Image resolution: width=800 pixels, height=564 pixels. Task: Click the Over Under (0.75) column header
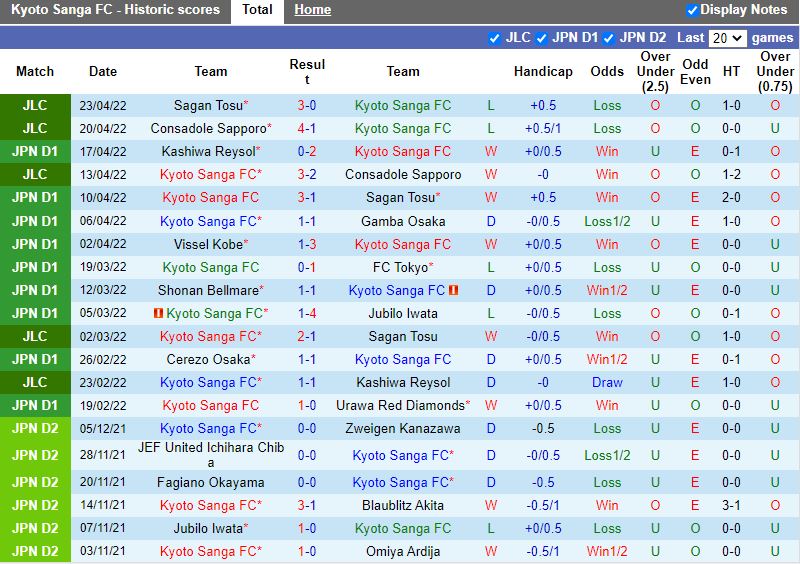775,71
